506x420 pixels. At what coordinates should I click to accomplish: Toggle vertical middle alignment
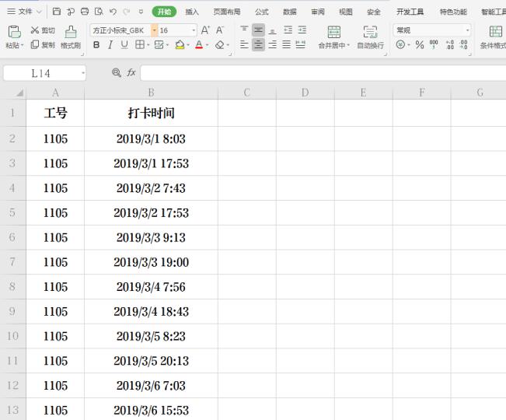(258, 30)
